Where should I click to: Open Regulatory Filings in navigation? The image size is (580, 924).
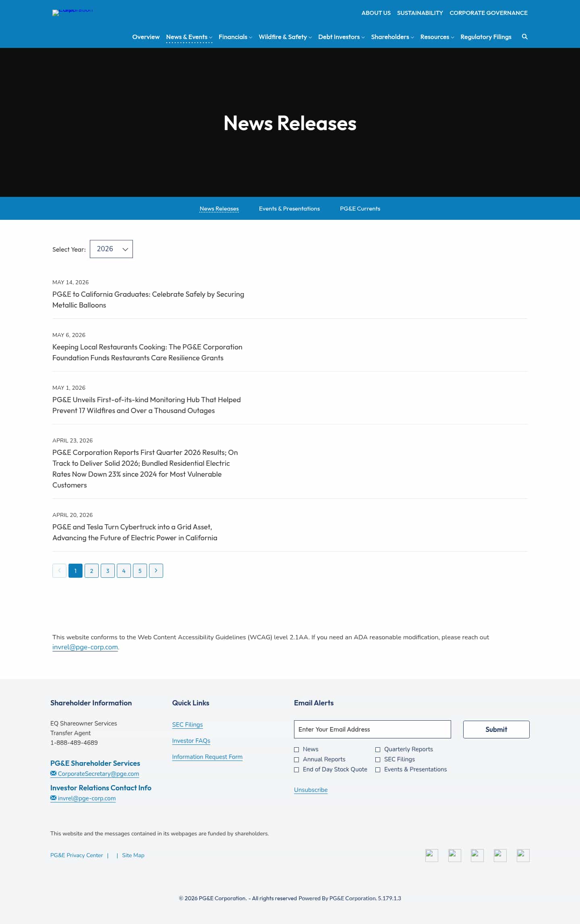[x=486, y=37]
